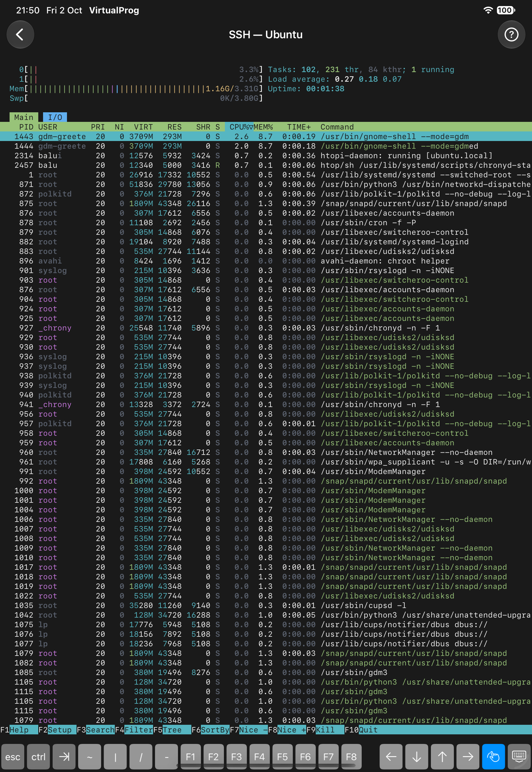This screenshot has width=532, height=772.
Task: Tap the pipe character key
Action: (115, 757)
